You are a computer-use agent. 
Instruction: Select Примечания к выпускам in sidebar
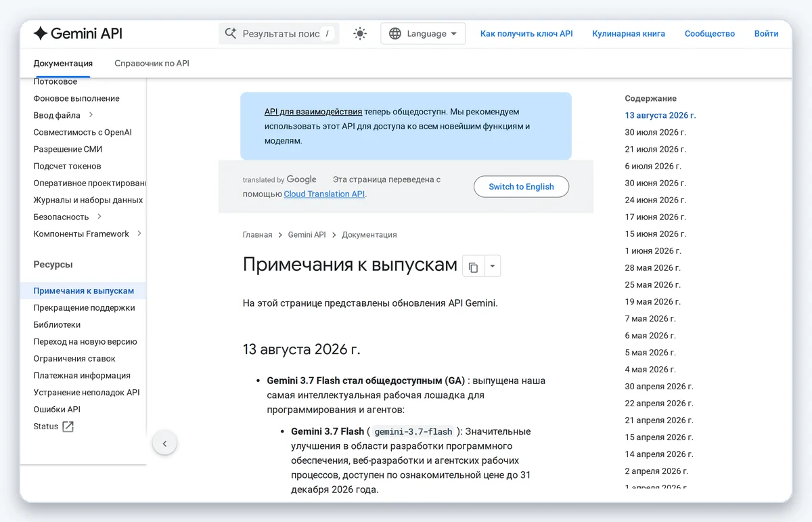pos(84,291)
